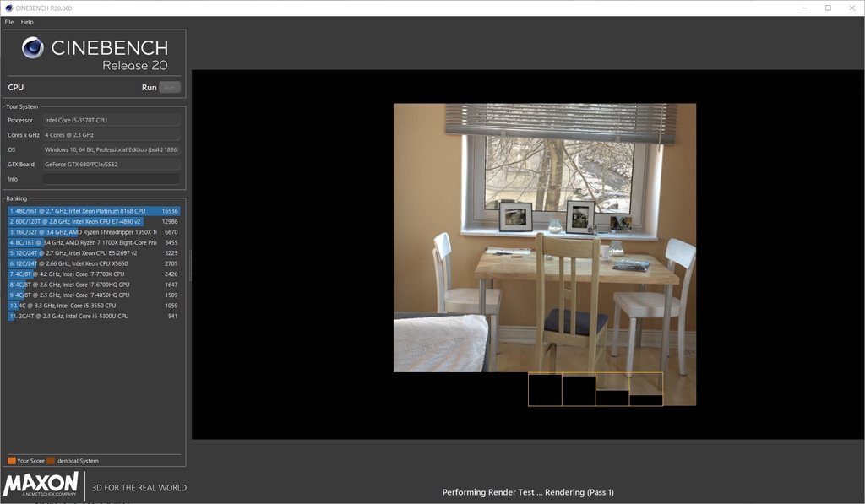The image size is (865, 504).
Task: Click the empty Info field
Action: pyautogui.click(x=111, y=178)
